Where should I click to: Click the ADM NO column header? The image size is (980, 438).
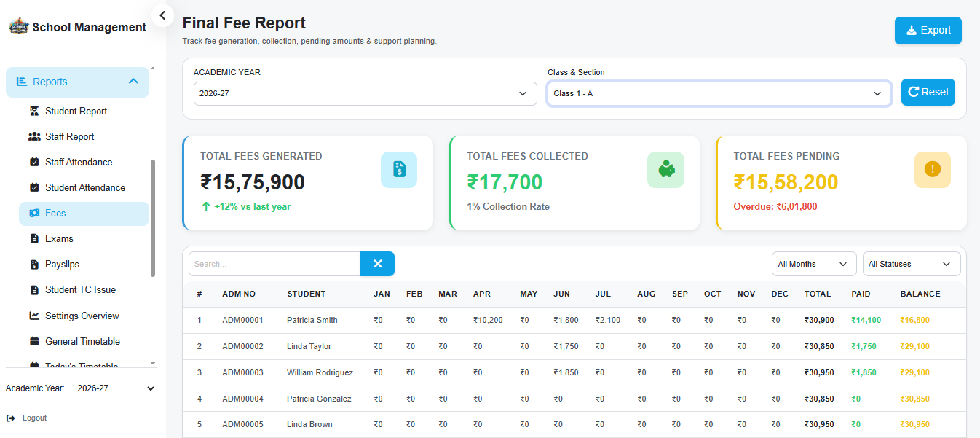click(x=239, y=294)
